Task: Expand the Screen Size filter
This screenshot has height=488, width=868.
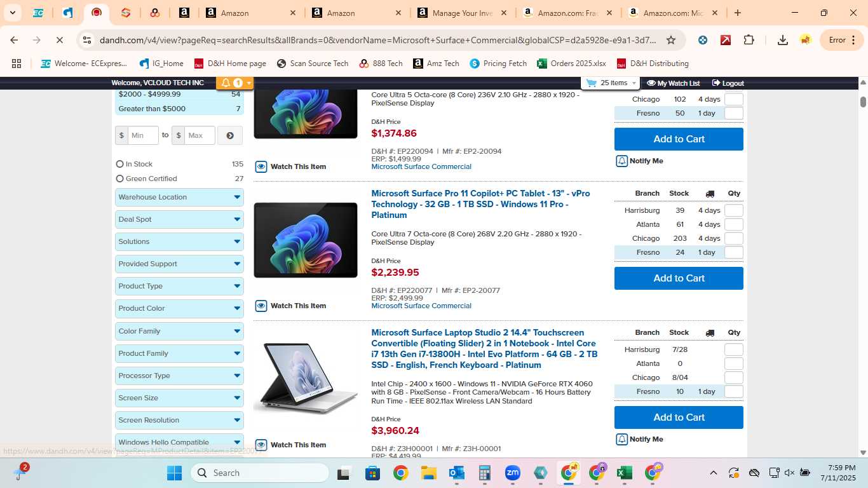Action: coord(179,398)
